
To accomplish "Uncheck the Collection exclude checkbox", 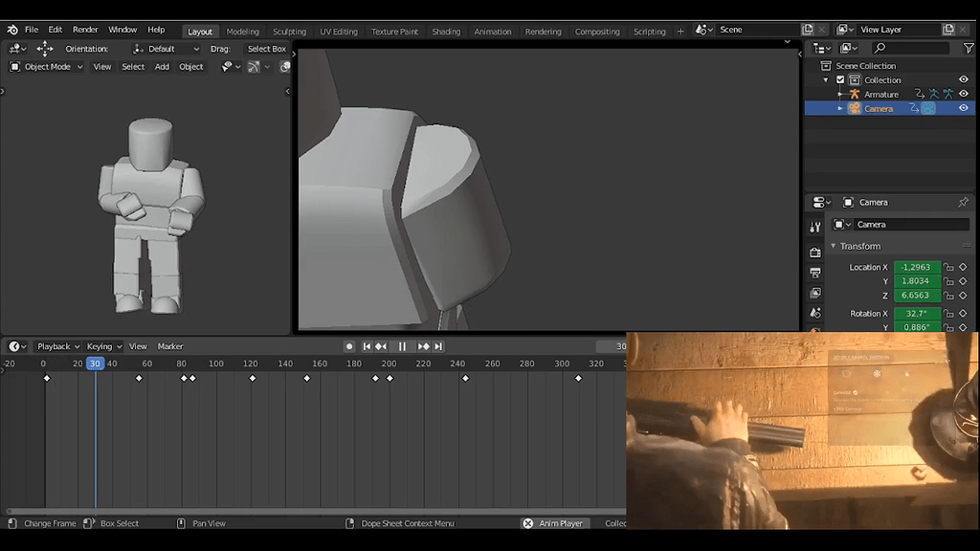I will (840, 80).
